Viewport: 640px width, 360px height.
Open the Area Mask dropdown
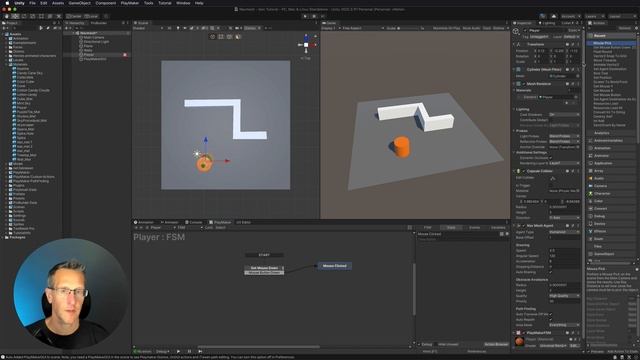564,325
